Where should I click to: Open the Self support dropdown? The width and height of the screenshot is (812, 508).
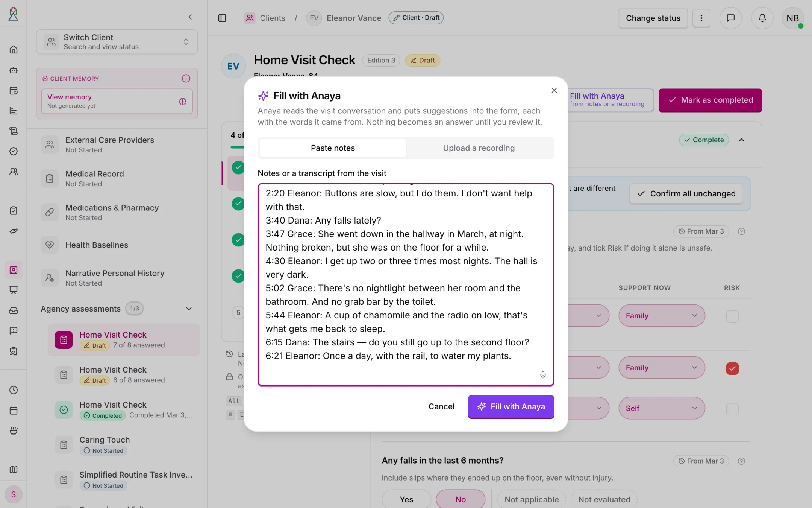coord(662,408)
